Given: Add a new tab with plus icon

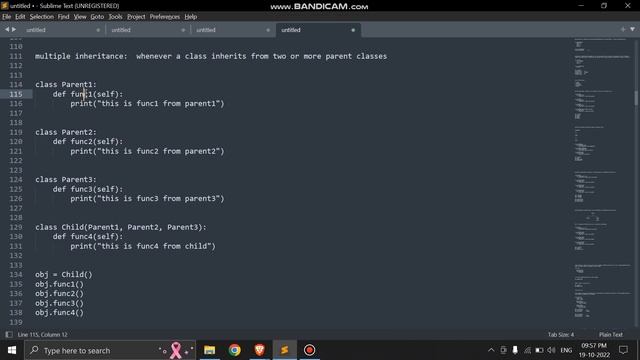Looking at the screenshot, I should tap(623, 29).
